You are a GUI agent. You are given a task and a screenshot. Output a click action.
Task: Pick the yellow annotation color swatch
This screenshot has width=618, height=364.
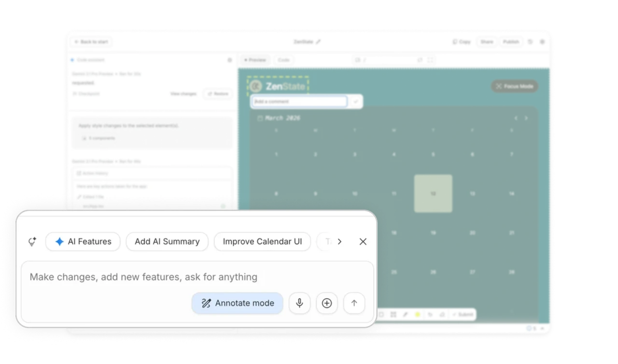[418, 314]
